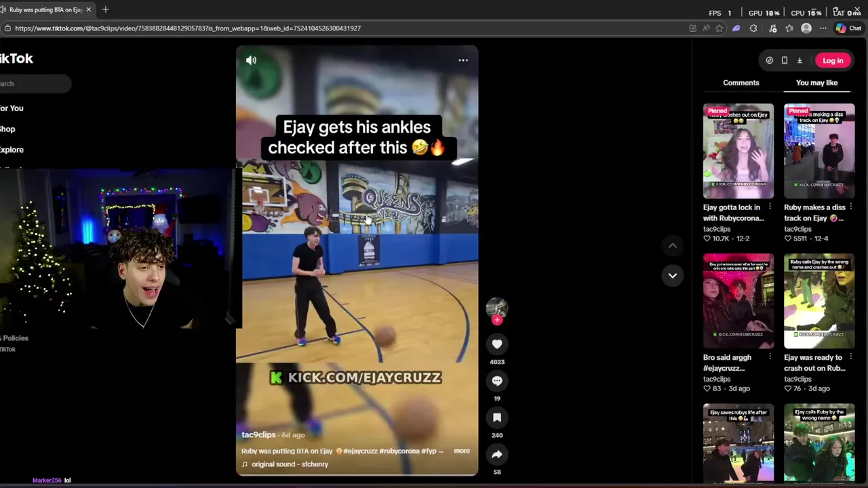
Task: Switch to the 'You may like' tab
Action: tap(816, 83)
